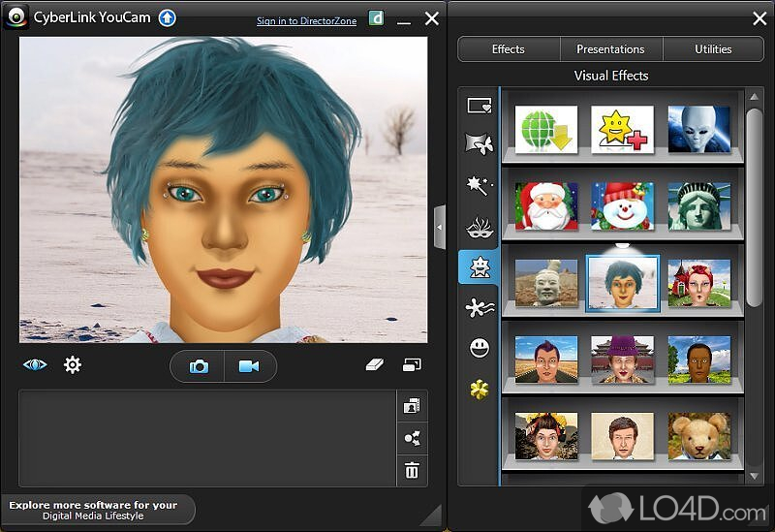Click the Sign in to DirectorZone link

306,20
